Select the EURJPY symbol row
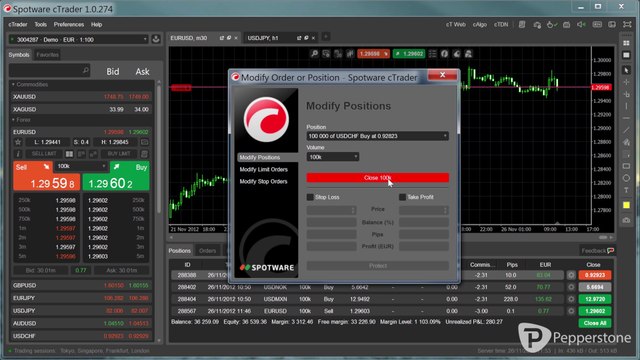The image size is (640, 360). [x=81, y=298]
